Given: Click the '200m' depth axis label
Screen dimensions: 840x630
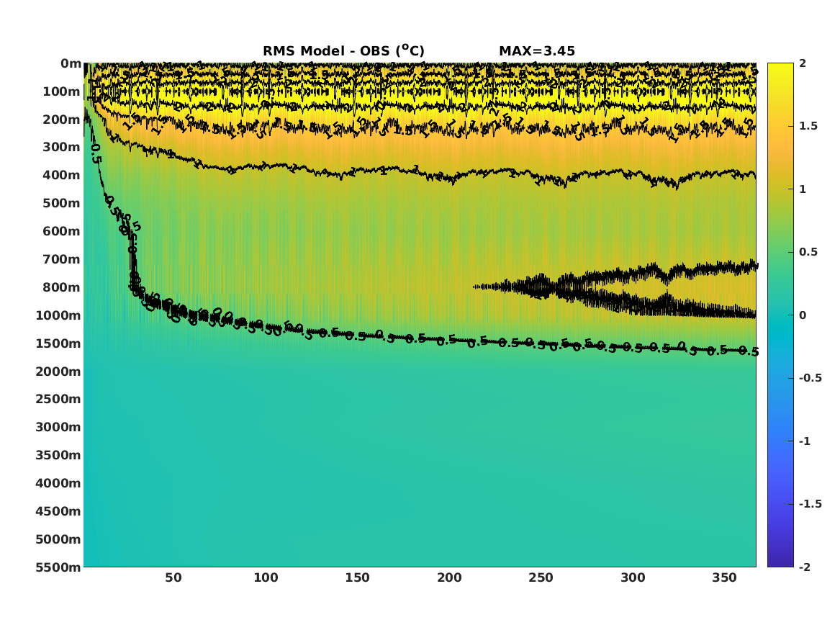Looking at the screenshot, I should click(x=62, y=120).
